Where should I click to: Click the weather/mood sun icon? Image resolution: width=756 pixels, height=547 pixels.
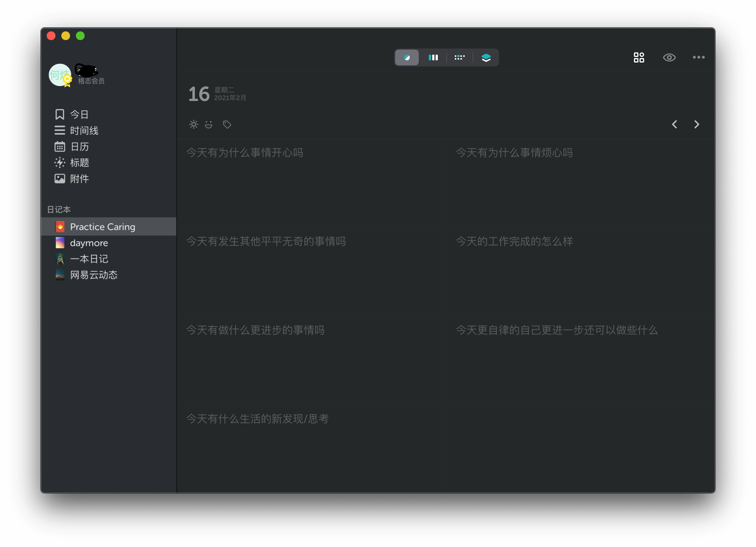194,124
